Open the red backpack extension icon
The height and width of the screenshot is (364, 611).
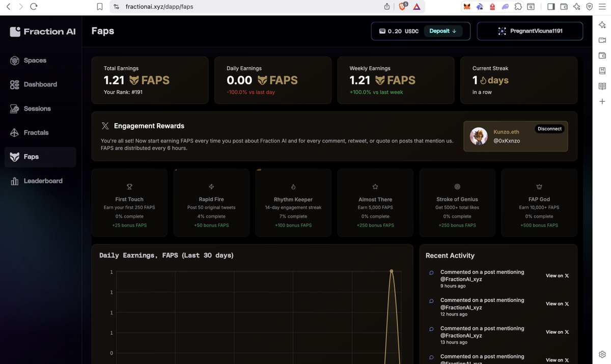[492, 7]
